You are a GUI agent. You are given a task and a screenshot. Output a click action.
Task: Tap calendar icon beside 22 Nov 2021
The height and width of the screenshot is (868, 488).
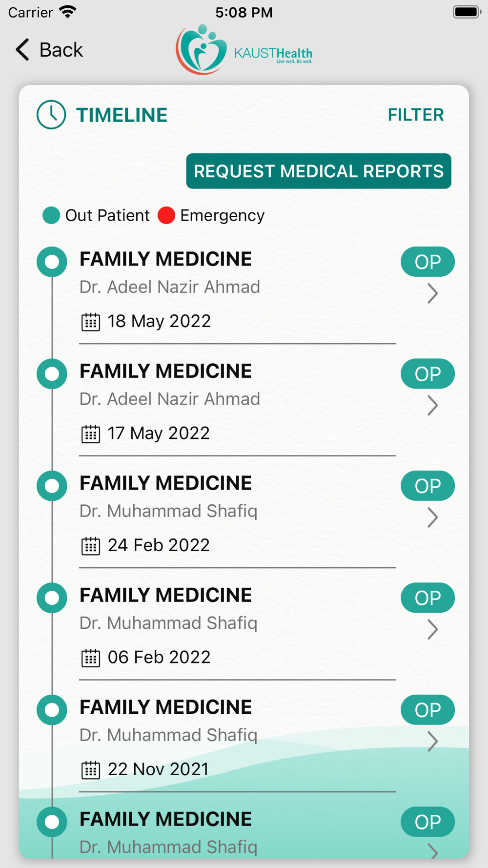click(90, 770)
